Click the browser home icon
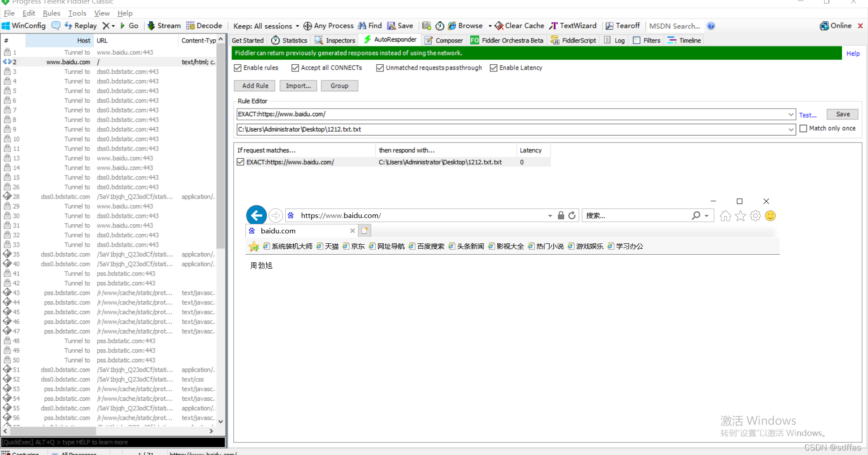This screenshot has height=455, width=868. [x=726, y=216]
